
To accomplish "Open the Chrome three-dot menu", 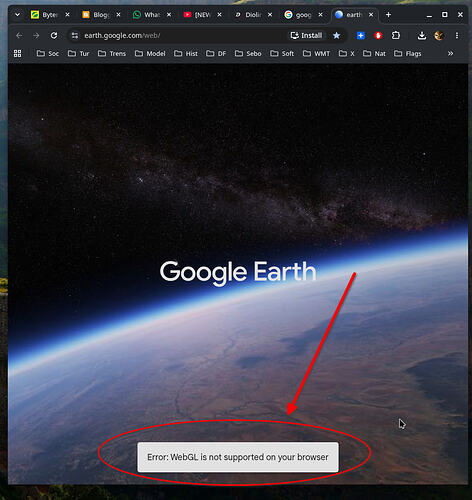I will (457, 35).
